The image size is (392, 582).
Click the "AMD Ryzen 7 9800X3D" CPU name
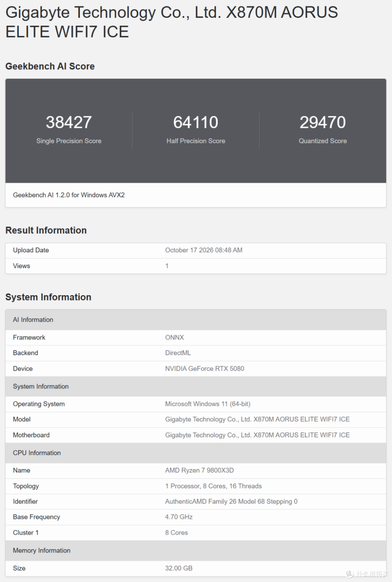point(200,470)
